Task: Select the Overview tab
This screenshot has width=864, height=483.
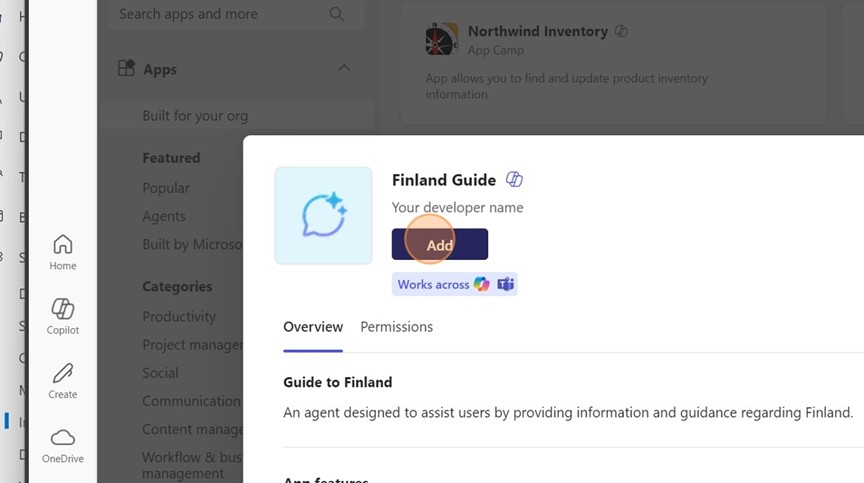Action: tap(313, 327)
